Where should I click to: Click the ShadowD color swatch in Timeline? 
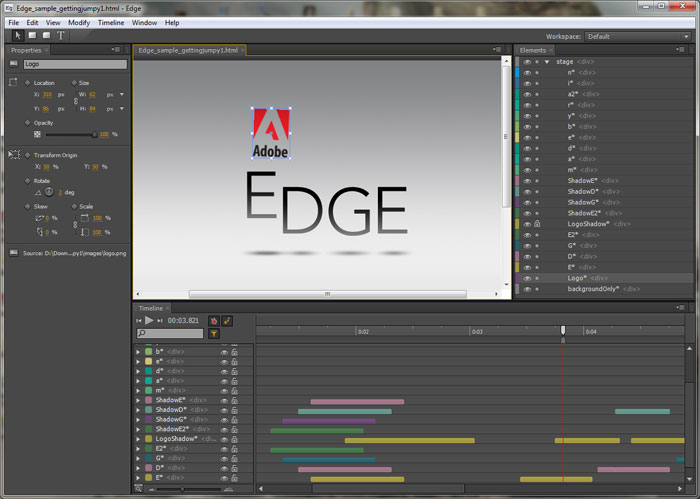[149, 410]
